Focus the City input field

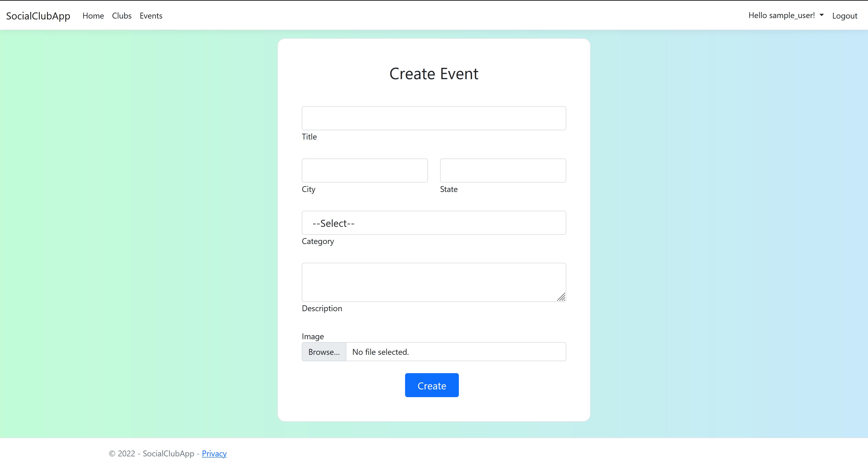pyautogui.click(x=364, y=170)
